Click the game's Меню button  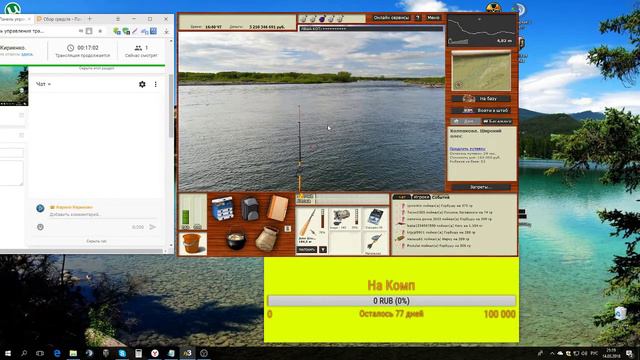(433, 18)
